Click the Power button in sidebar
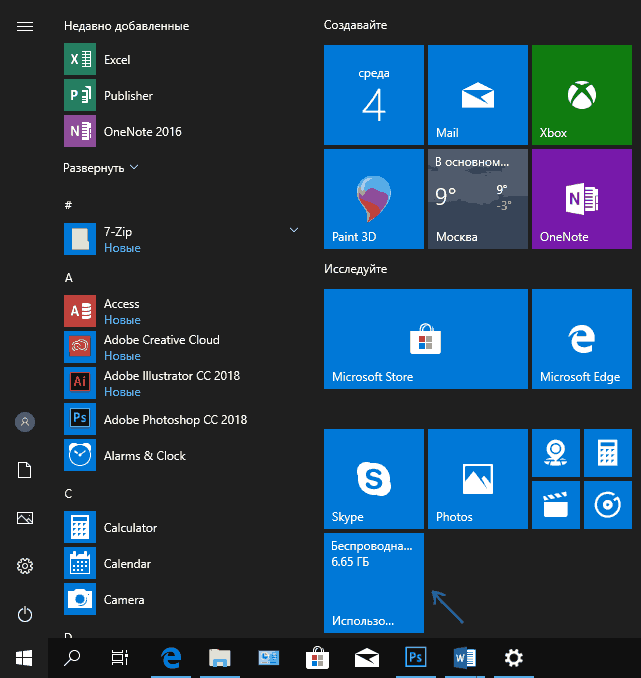641x678 pixels. (25, 614)
